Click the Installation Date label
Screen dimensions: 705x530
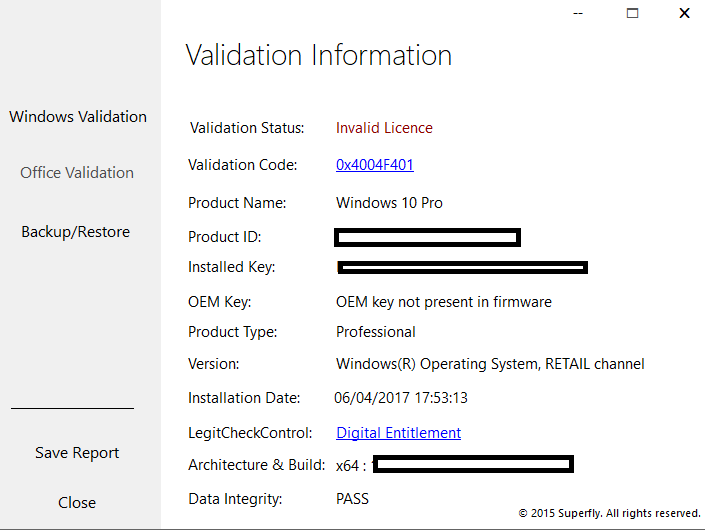tap(244, 398)
